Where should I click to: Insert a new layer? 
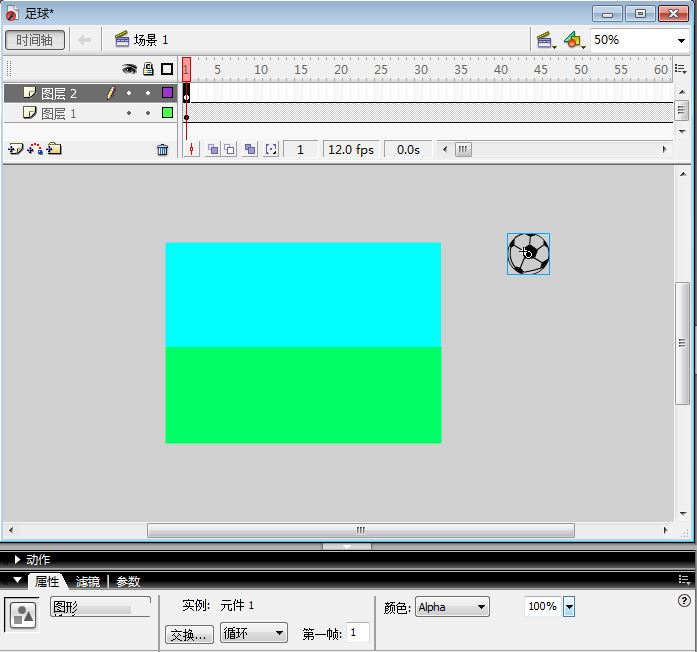(x=16, y=149)
